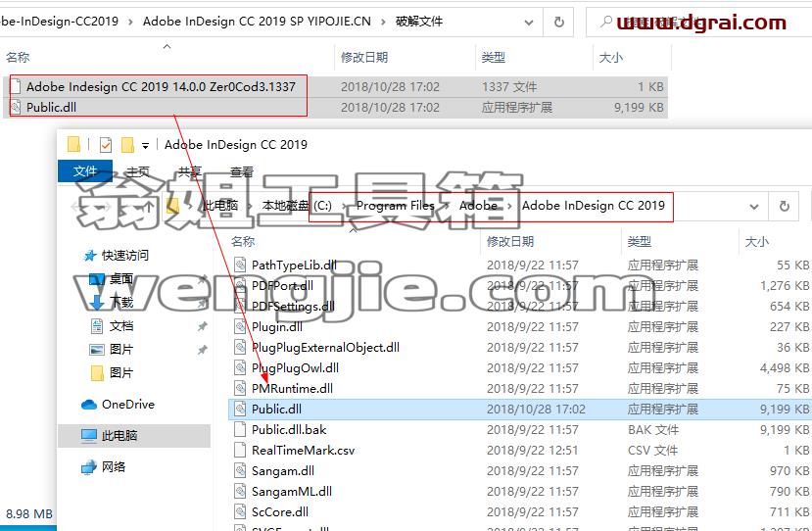
Task: Select the Adobe Indesign CC 2019 14.0.0 Zer0Cod3.1337 file
Action: pos(336,86)
